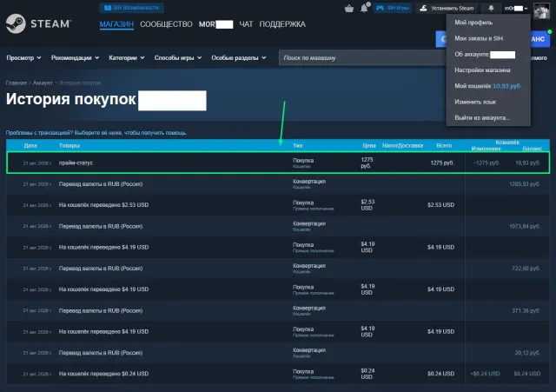Open conversion row with balance 20,12 руб.
The image size is (556, 392).
[x=278, y=353]
